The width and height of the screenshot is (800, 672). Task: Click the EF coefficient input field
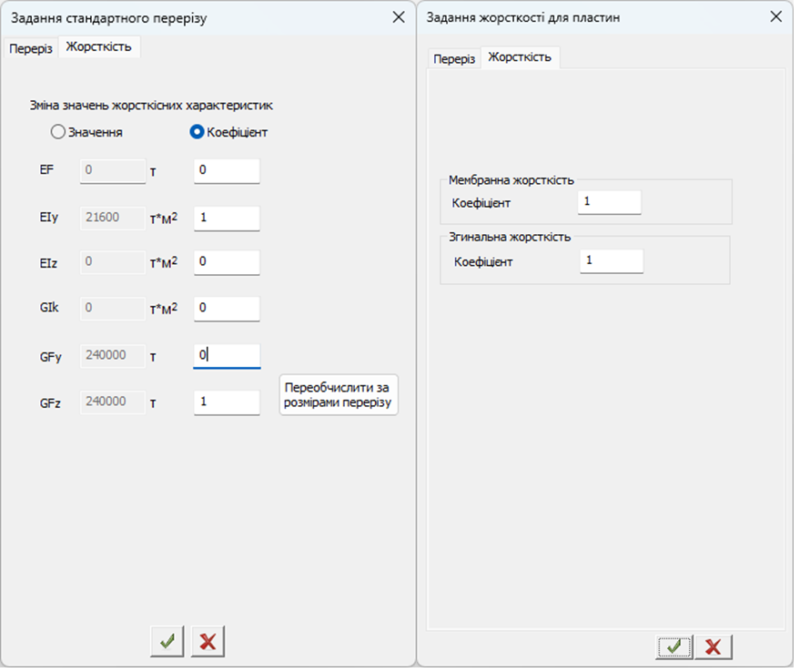tap(227, 171)
